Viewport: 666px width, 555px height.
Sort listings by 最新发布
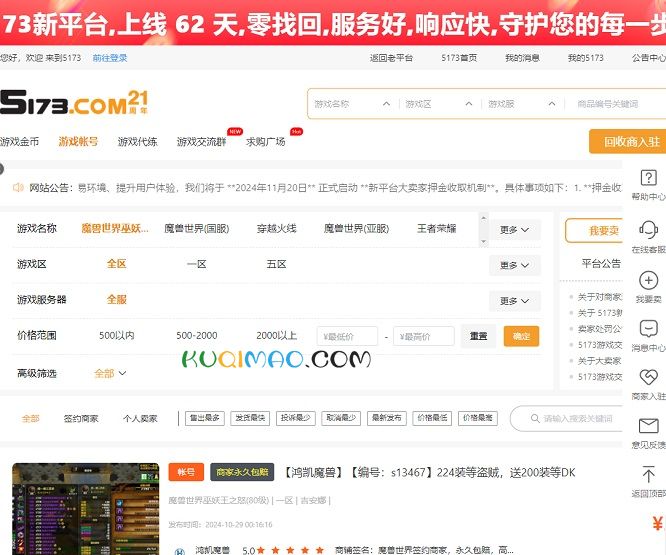coord(387,418)
